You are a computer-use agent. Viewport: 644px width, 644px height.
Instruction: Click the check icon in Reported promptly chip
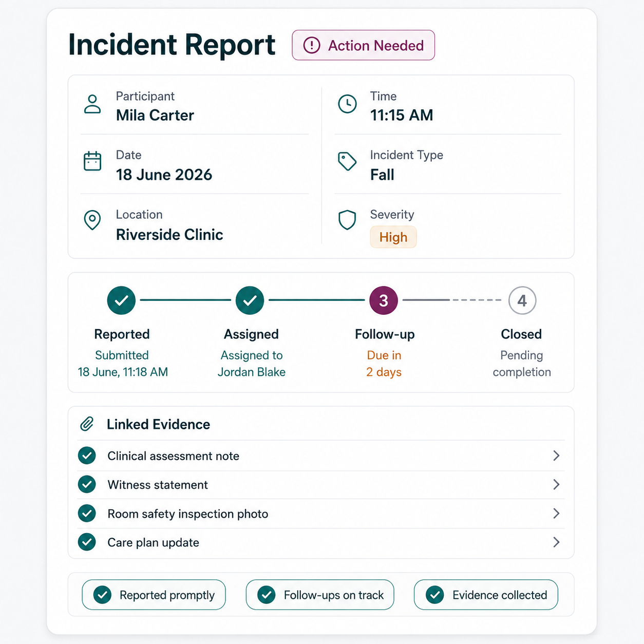click(102, 595)
